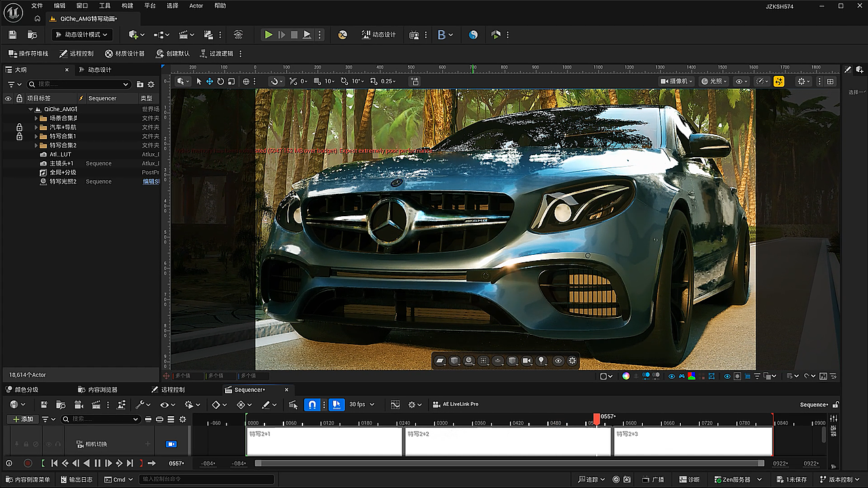Image resolution: width=868 pixels, height=488 pixels.
Task: Click the red playhead marker at 0557
Action: point(597,419)
